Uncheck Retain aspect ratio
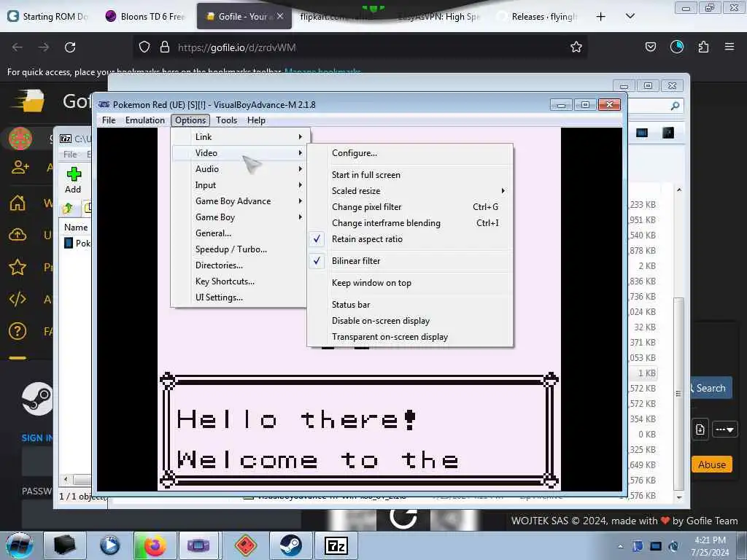Viewport: 747px width, 560px height. point(410,239)
